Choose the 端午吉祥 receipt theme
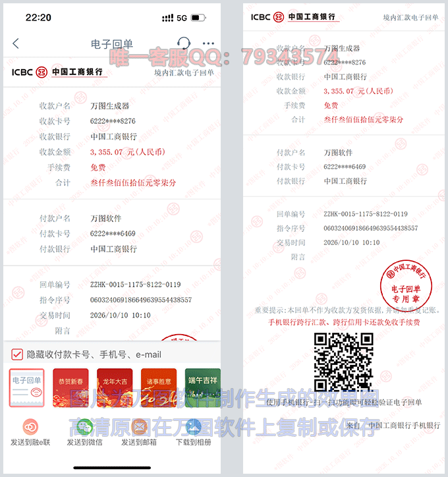This screenshot has height=477, width=448. [x=202, y=387]
